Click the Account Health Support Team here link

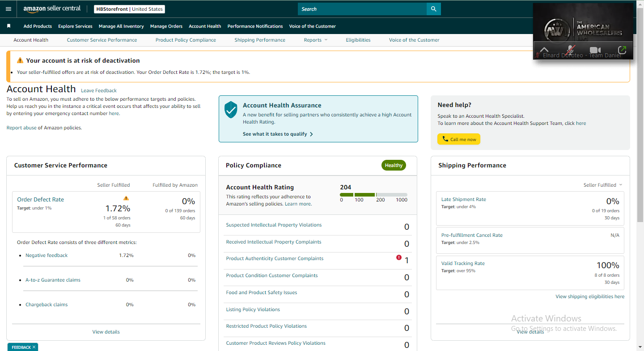pos(581,123)
